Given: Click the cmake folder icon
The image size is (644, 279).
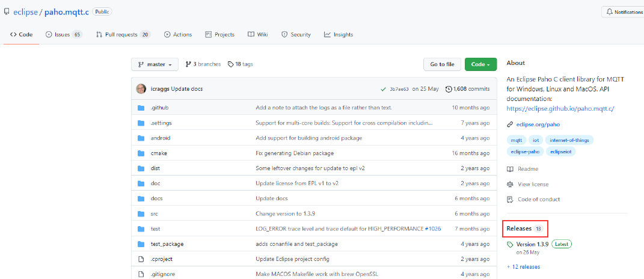Looking at the screenshot, I should [141, 153].
